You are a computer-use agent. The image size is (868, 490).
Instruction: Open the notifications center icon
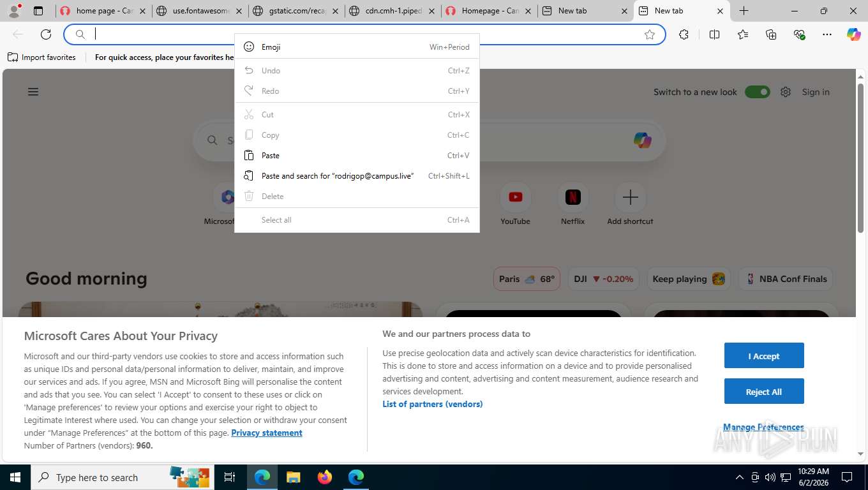[x=847, y=477]
